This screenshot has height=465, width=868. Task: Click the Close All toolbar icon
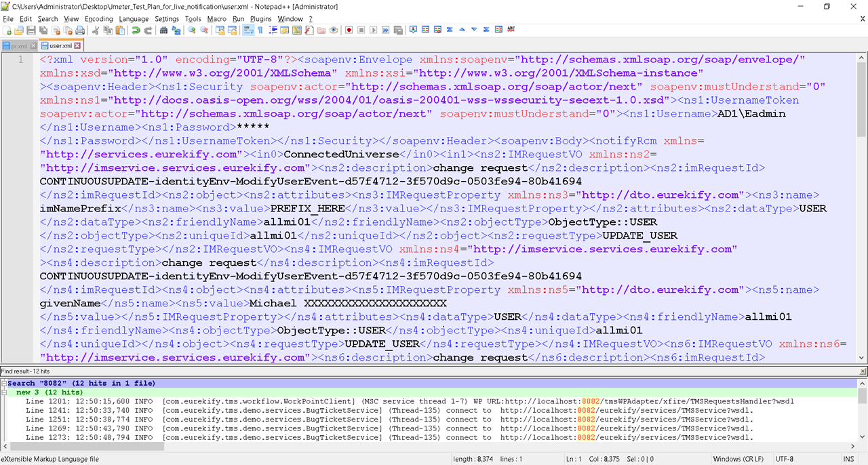point(68,30)
